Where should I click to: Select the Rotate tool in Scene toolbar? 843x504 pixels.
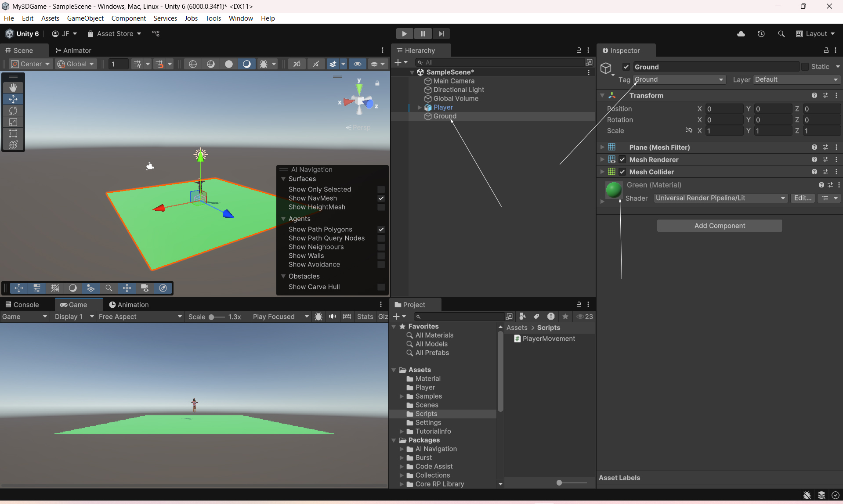tap(13, 111)
